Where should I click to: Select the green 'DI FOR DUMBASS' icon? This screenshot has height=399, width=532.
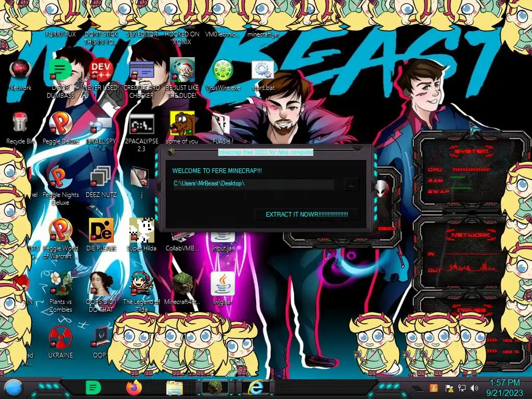[60, 70]
